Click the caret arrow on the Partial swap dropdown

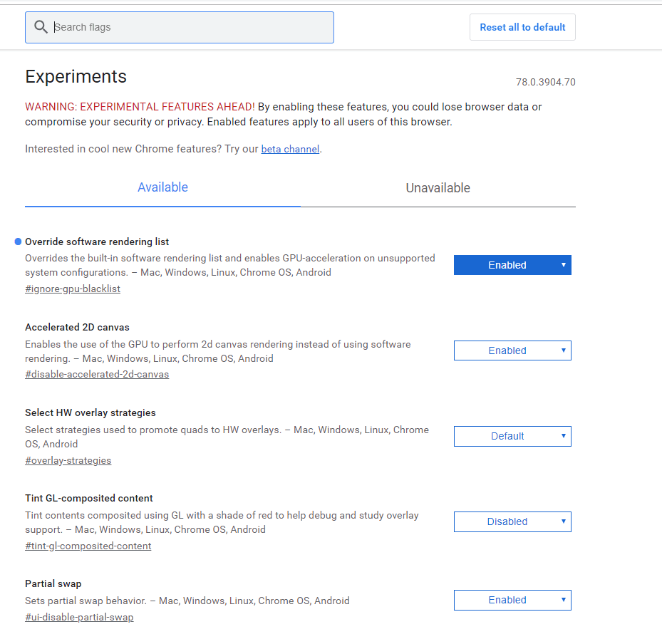562,600
